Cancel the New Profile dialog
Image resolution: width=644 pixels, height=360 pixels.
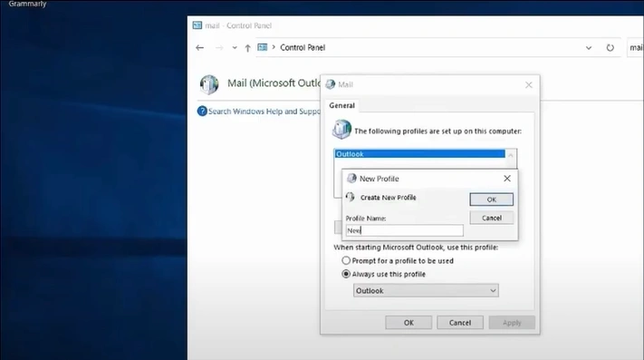[491, 218]
